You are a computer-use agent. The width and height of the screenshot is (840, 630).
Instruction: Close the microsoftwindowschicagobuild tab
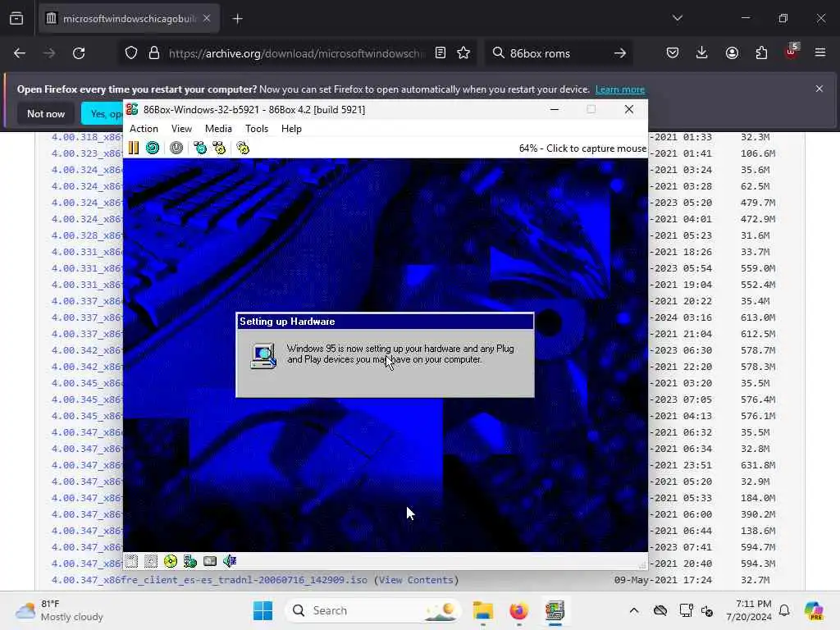207,19
